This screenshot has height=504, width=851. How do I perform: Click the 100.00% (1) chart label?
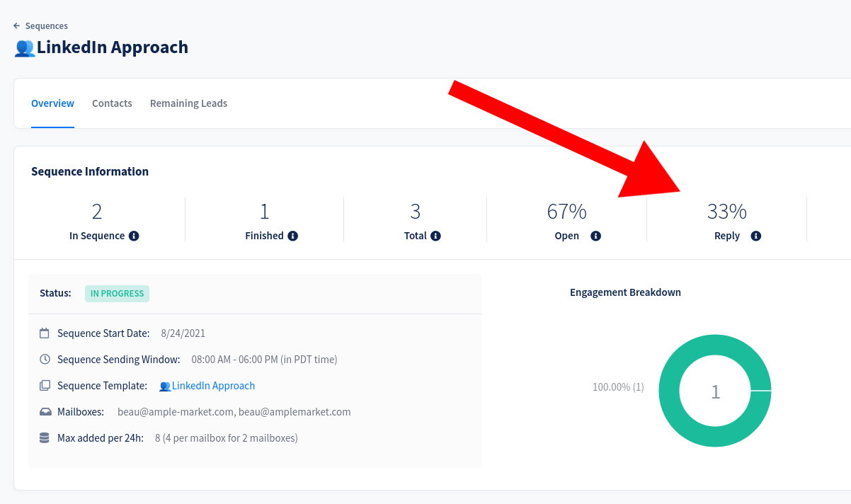pyautogui.click(x=618, y=387)
